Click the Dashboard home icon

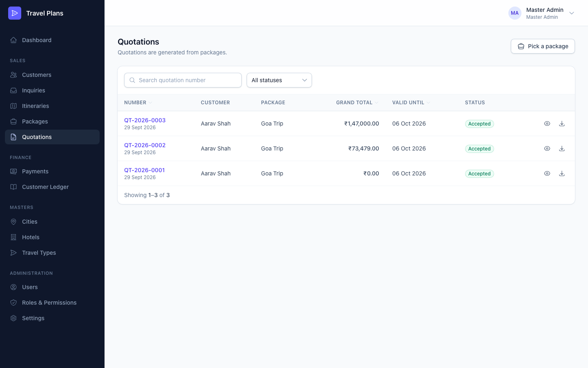[x=13, y=40]
